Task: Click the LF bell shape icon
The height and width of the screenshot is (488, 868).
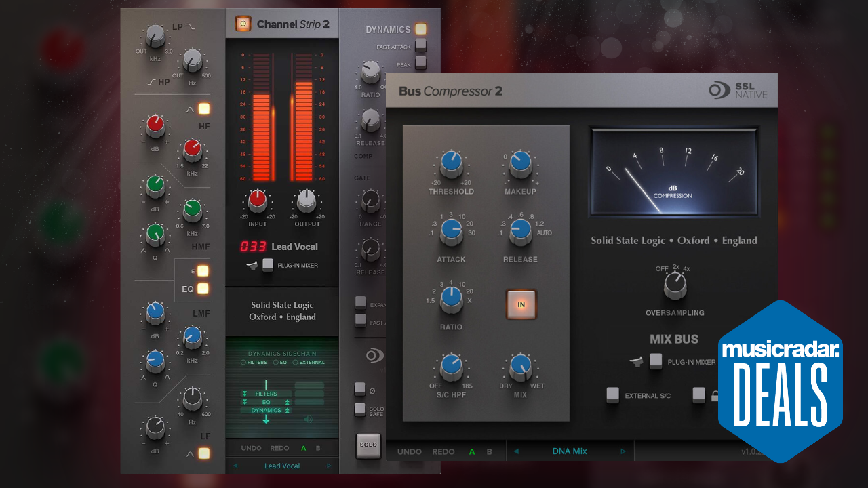Action: tap(191, 453)
